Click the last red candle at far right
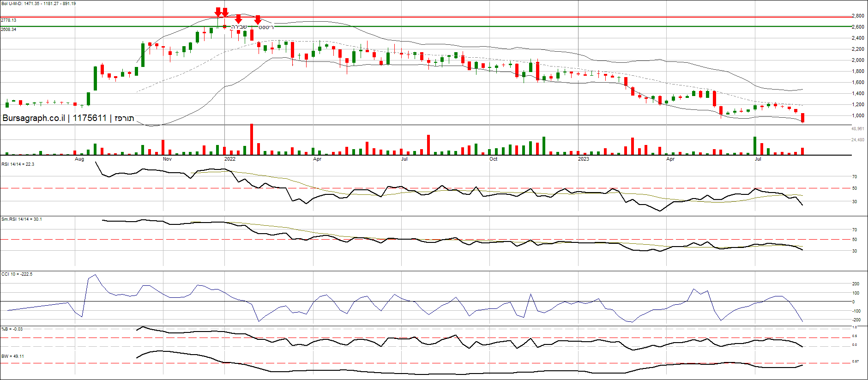The width and height of the screenshot is (868, 380). tap(803, 118)
